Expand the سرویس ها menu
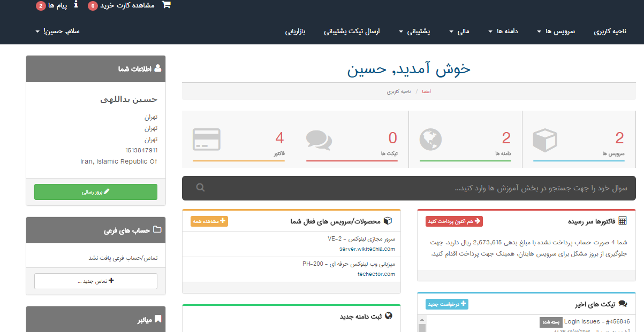This screenshot has width=644, height=332. coord(556,32)
